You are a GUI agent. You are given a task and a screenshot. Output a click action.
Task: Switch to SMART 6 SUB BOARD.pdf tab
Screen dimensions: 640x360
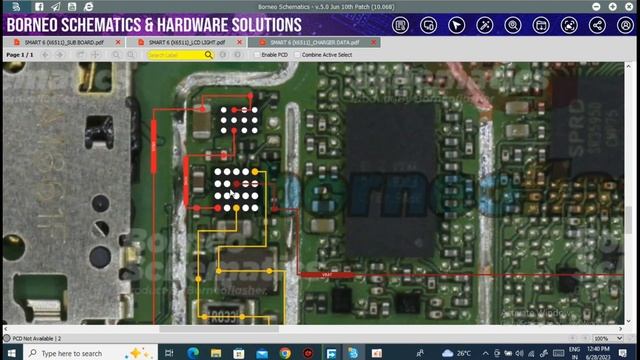[x=64, y=42]
